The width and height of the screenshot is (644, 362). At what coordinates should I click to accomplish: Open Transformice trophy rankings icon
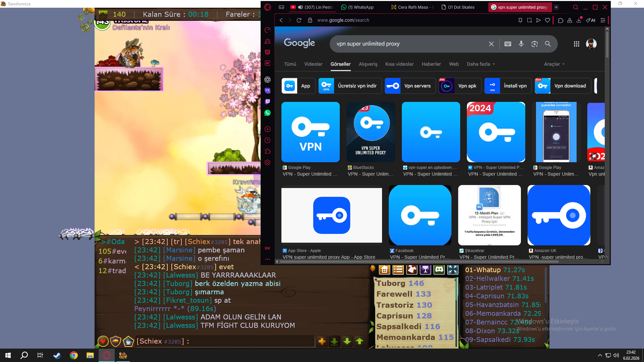[x=425, y=269]
